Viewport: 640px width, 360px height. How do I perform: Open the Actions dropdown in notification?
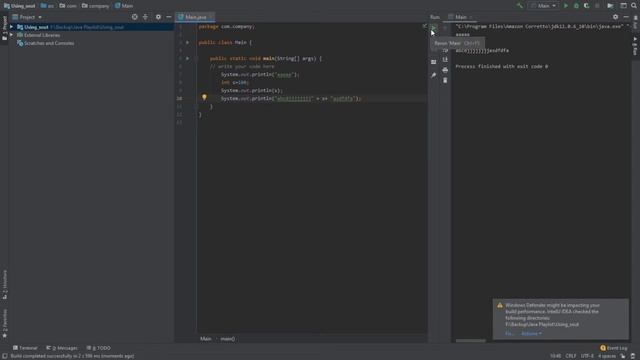click(531, 333)
